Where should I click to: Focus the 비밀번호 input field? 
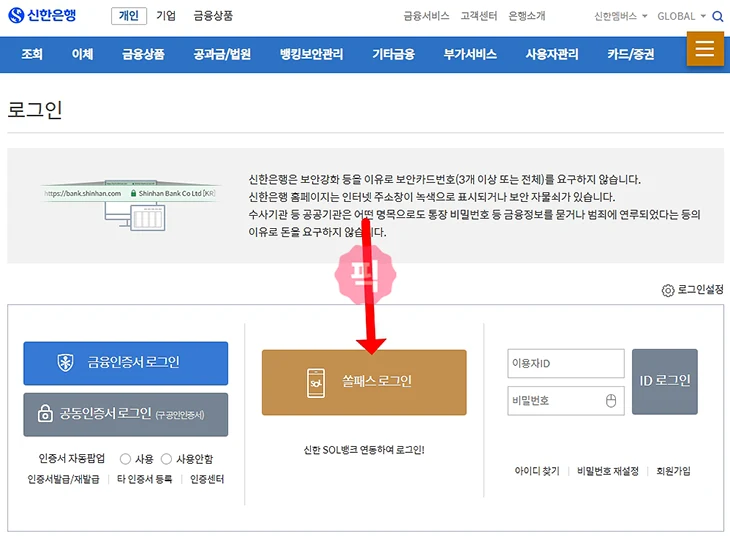tap(566, 401)
